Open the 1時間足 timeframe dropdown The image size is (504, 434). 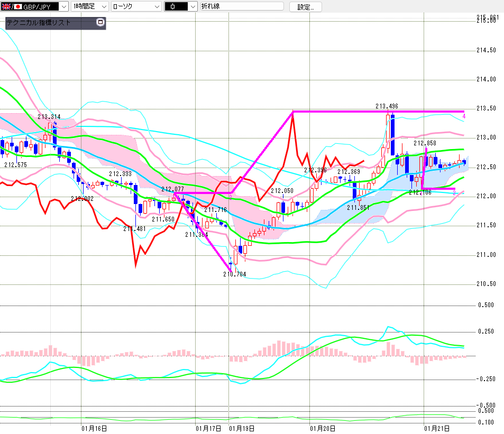103,7
